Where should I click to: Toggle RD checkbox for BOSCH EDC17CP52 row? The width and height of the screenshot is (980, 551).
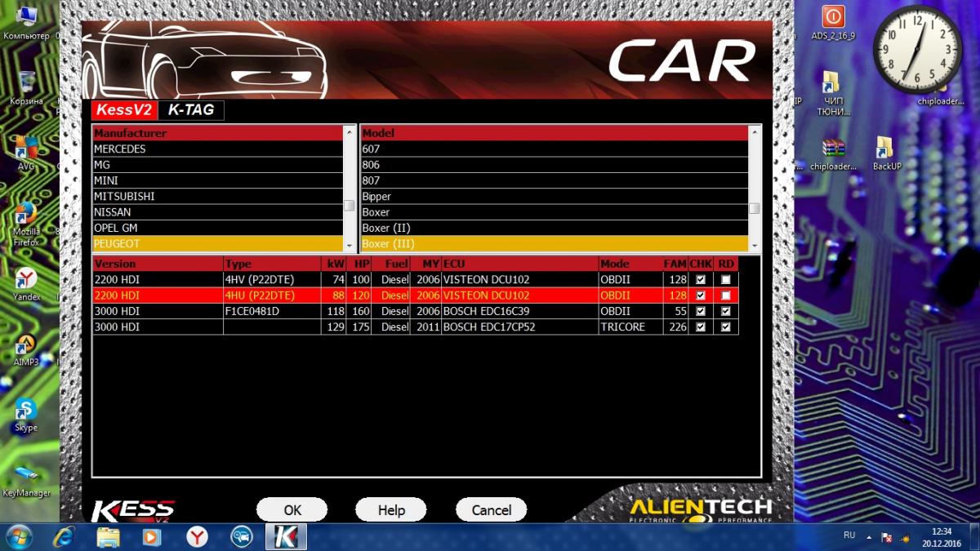coord(726,327)
